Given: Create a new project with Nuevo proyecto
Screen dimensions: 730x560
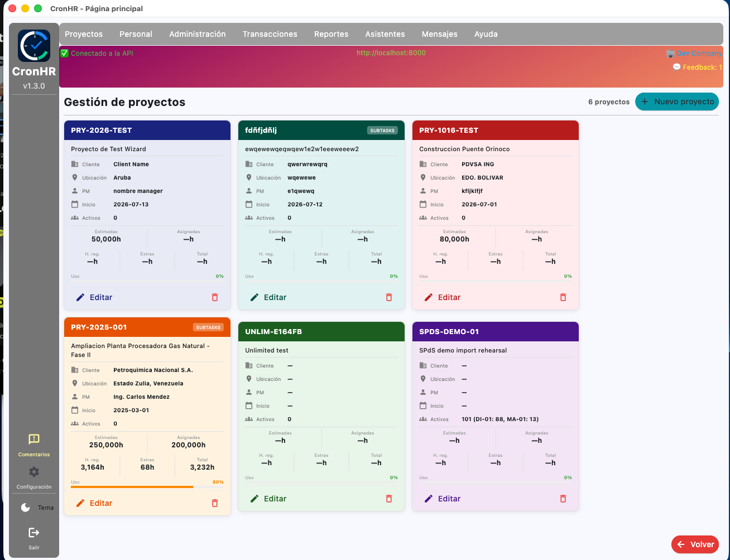Looking at the screenshot, I should point(677,102).
